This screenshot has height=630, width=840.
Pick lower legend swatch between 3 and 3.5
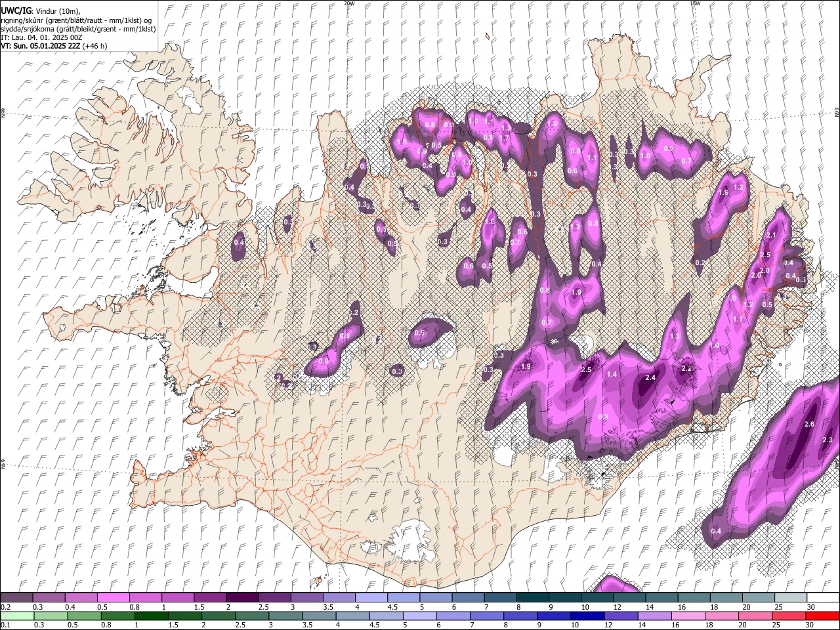(286, 616)
